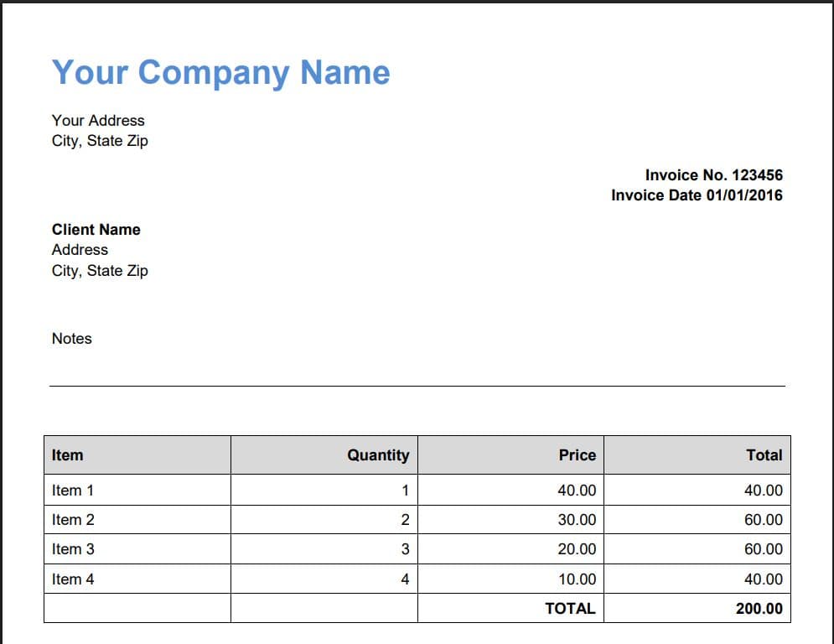Click the Invoice No. 123456 text
The height and width of the screenshot is (644, 834).
tap(713, 175)
